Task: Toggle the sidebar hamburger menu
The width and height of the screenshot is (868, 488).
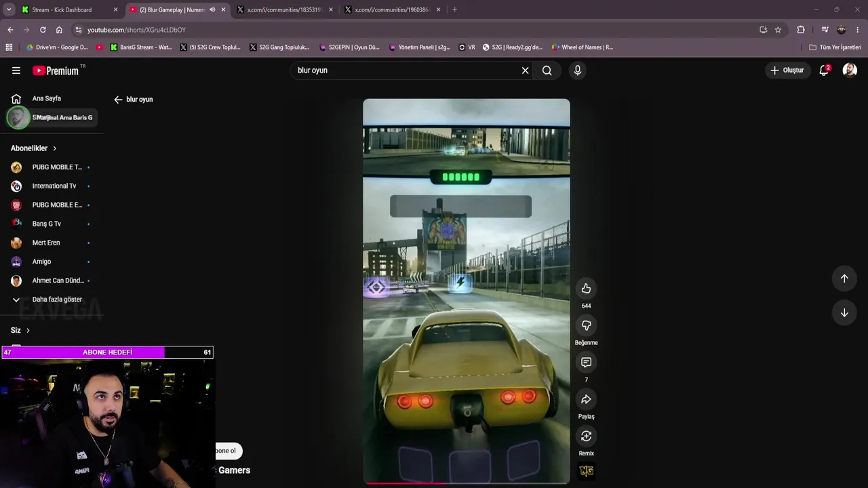Action: click(16, 70)
